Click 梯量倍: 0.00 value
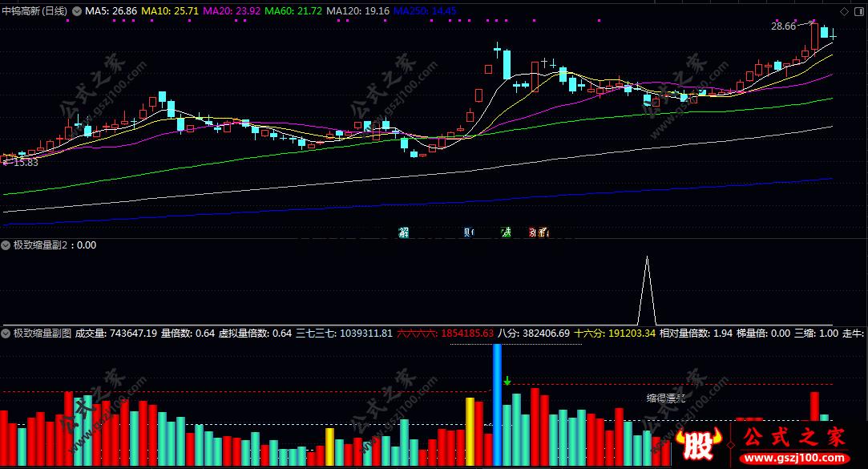The image size is (868, 469). pyautogui.click(x=763, y=334)
